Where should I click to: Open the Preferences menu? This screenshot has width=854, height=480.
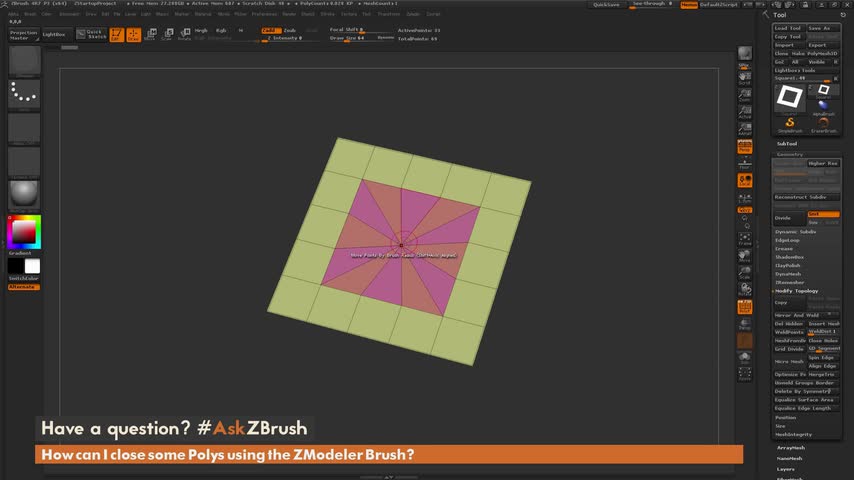[x=264, y=14]
